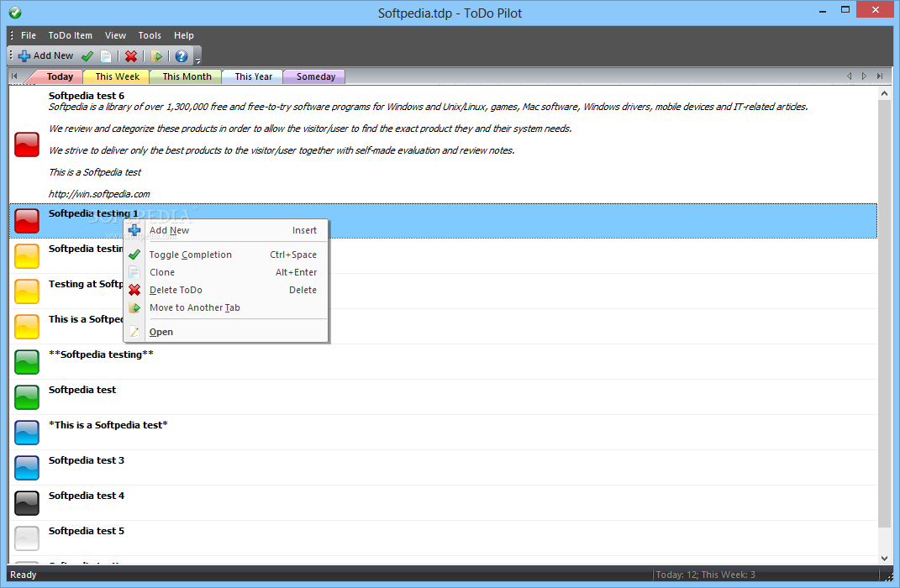This screenshot has width=900, height=588.
Task: Open the File menu
Action: [28, 35]
